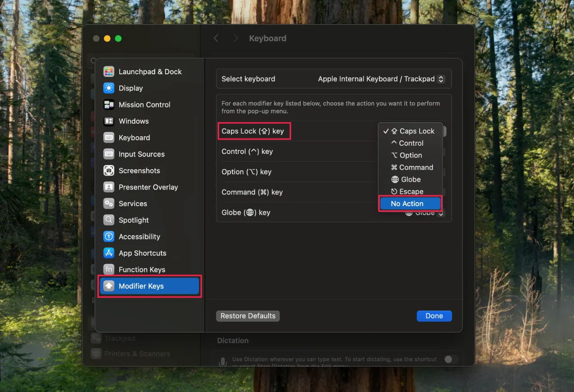This screenshot has width=574, height=392.
Task: Choose Globe from the popup menu
Action: [411, 180]
